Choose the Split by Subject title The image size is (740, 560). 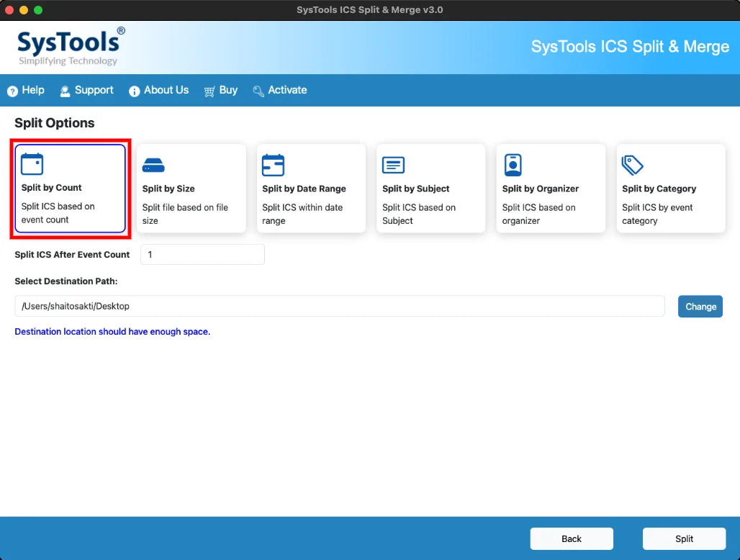[x=416, y=189]
